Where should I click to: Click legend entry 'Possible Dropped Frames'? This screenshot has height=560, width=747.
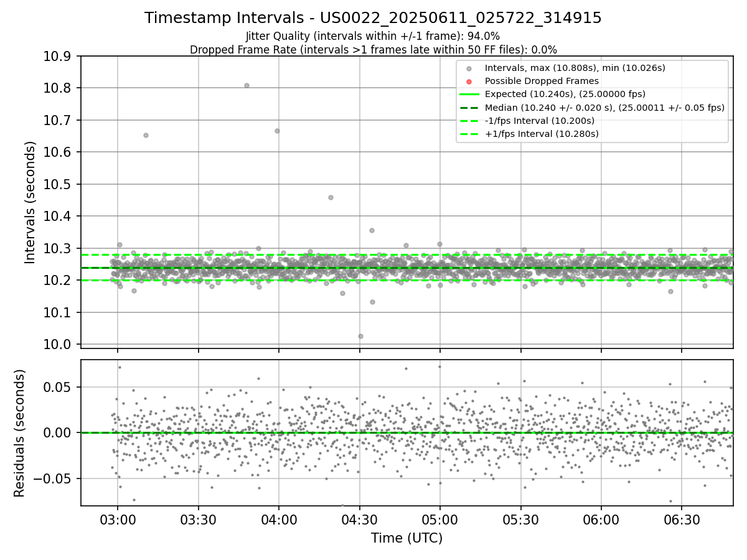click(542, 81)
